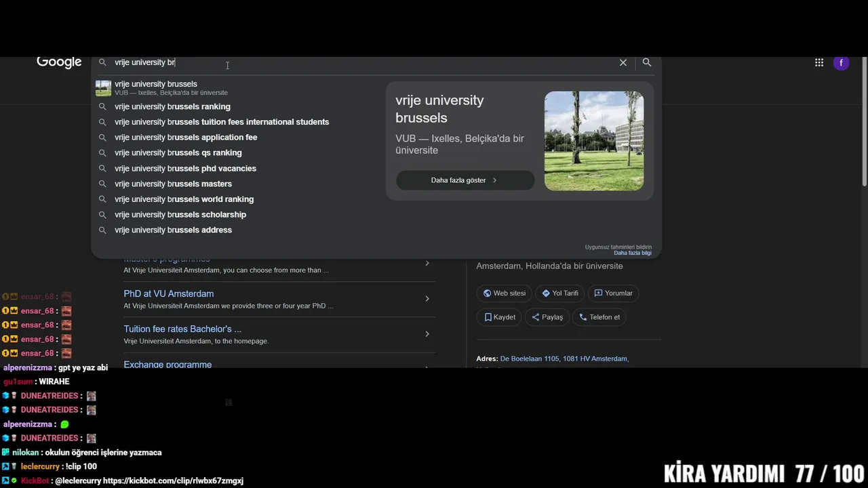The height and width of the screenshot is (488, 868).
Task: Click the 'Yorumlar' reviews button
Action: 613,293
